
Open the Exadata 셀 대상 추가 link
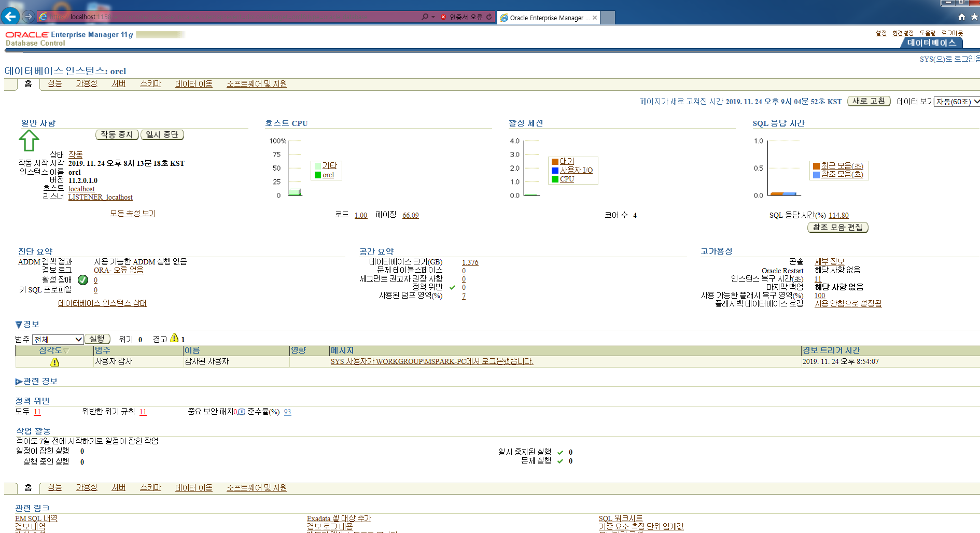coord(339,518)
